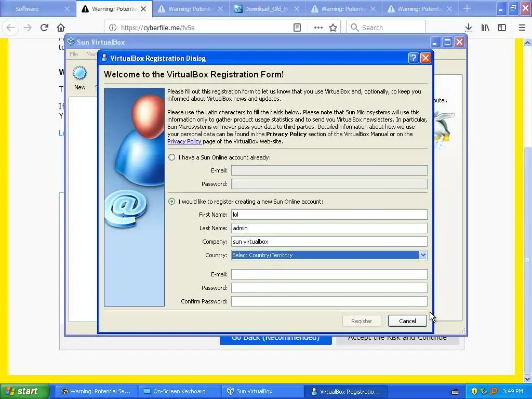This screenshot has height=399, width=532.
Task: Open the Firefox library icon
Action: [485, 28]
